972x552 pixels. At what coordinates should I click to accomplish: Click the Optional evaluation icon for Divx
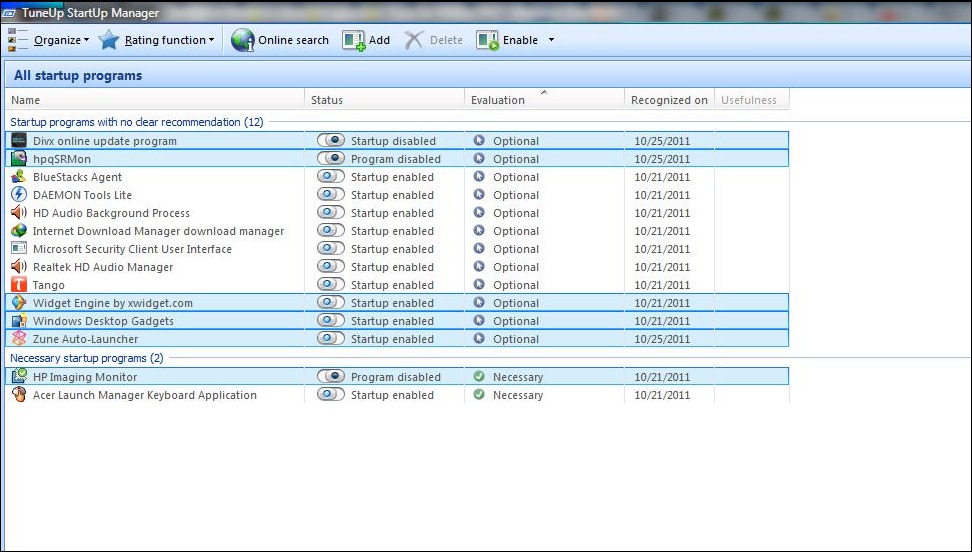[x=479, y=140]
